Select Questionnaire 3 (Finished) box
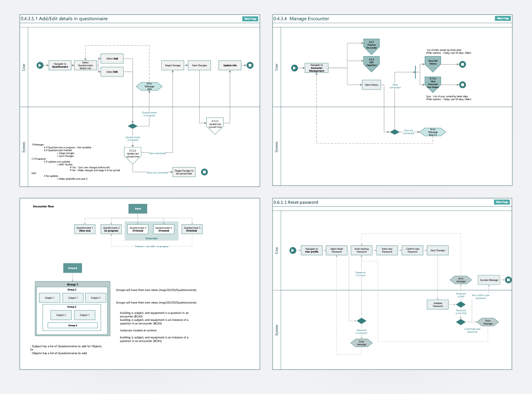532x394 pixels. (x=138, y=229)
